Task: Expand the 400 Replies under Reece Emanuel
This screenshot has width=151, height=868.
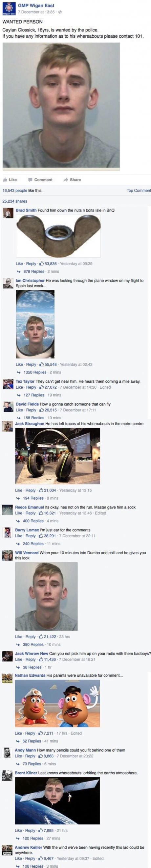Action: (x=33, y=521)
